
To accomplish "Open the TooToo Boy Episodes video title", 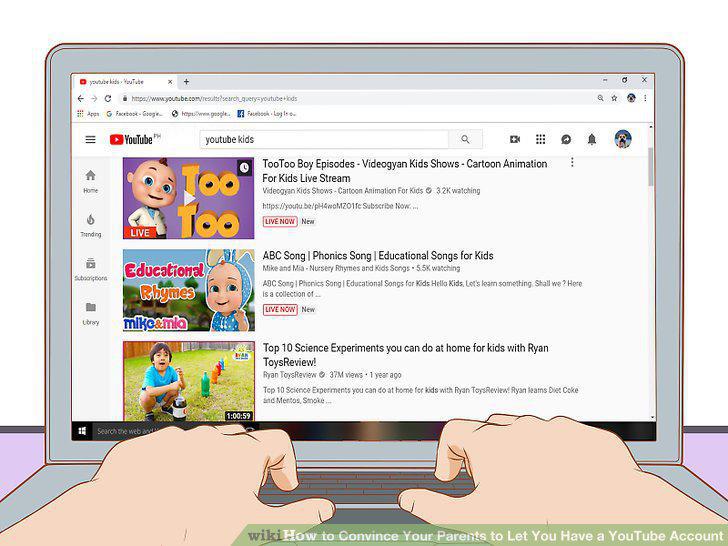I will pyautogui.click(x=404, y=171).
